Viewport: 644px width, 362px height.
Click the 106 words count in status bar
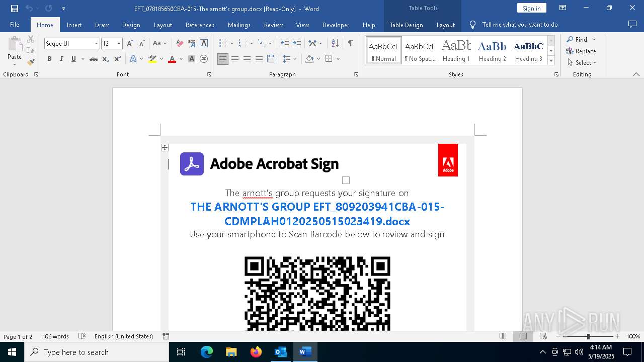pos(55,336)
